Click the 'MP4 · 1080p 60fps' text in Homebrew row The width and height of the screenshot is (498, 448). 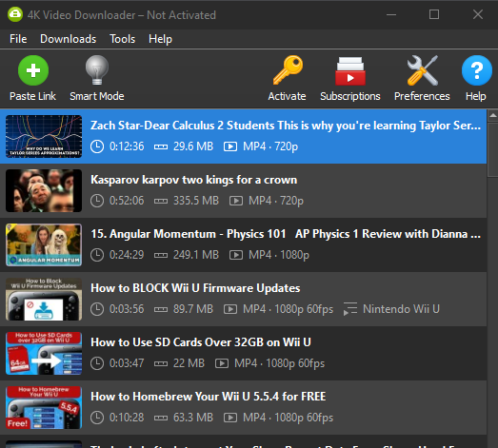click(289, 418)
